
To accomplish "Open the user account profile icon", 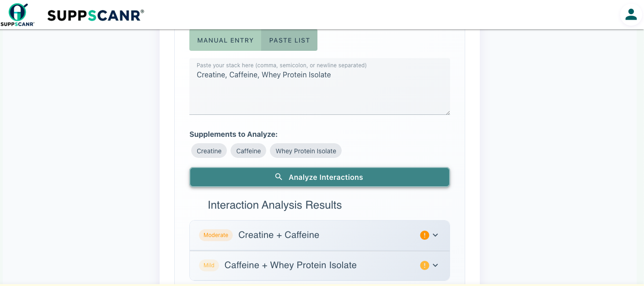I will point(631,15).
